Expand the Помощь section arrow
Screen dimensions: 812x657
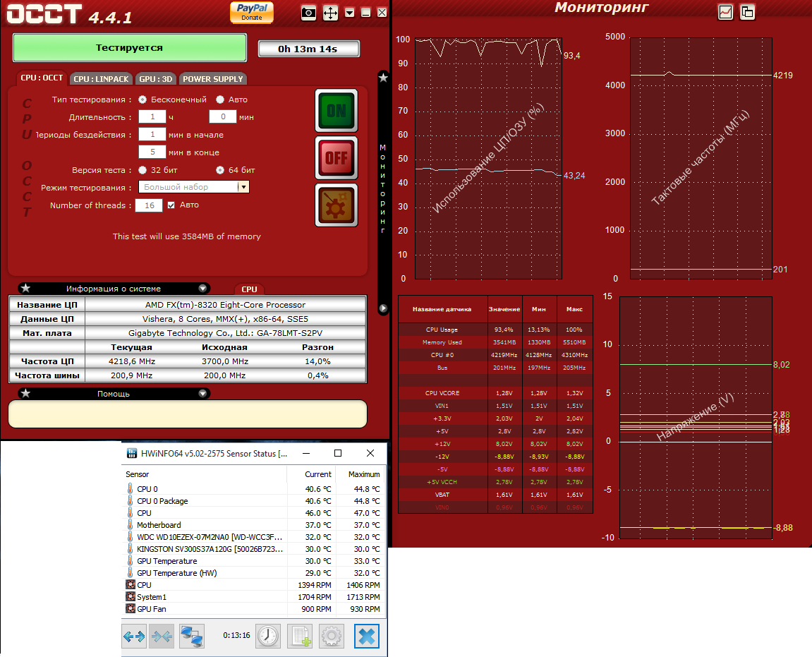[202, 394]
